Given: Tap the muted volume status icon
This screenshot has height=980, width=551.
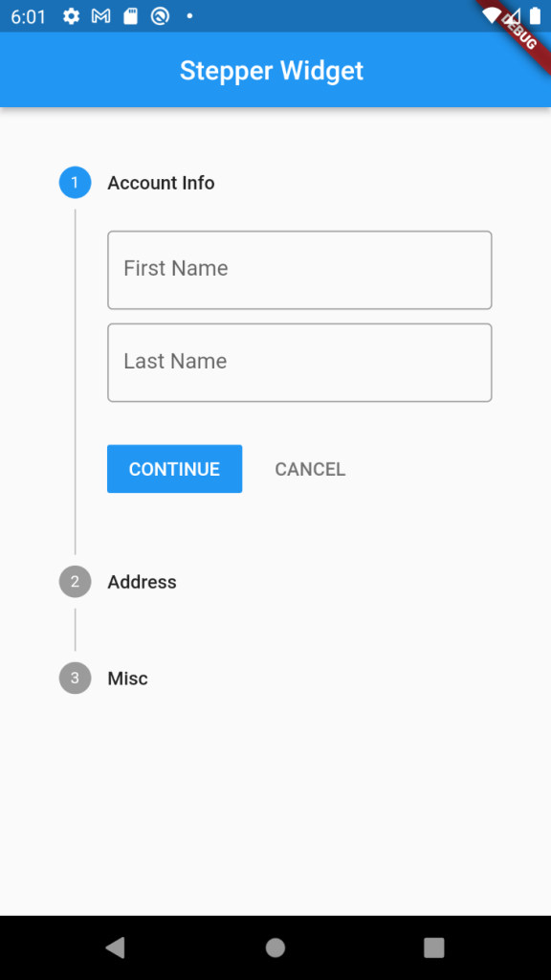Looking at the screenshot, I should (x=512, y=16).
